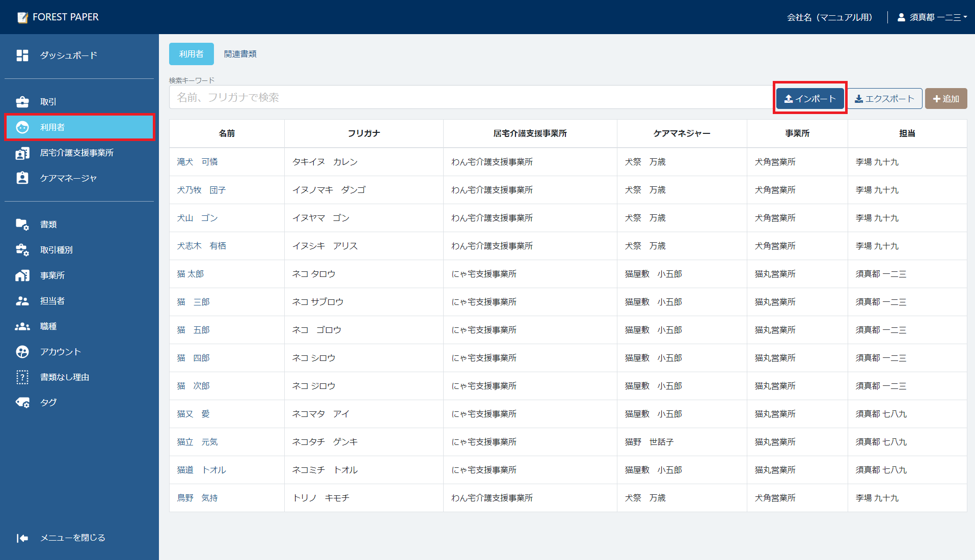The width and height of the screenshot is (975, 560).
Task: Open 書類なし理由 menu item
Action: [x=64, y=377]
